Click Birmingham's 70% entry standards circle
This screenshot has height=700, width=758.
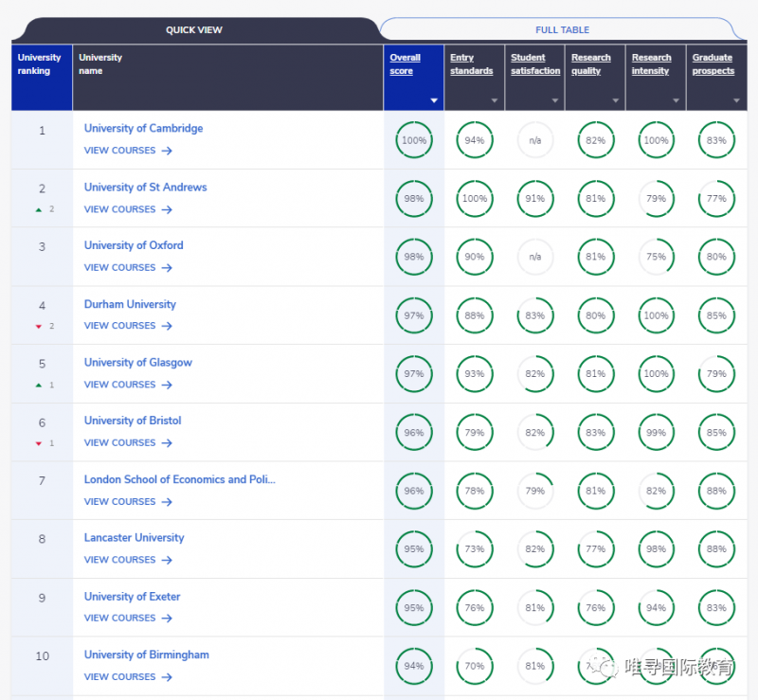pyautogui.click(x=475, y=666)
